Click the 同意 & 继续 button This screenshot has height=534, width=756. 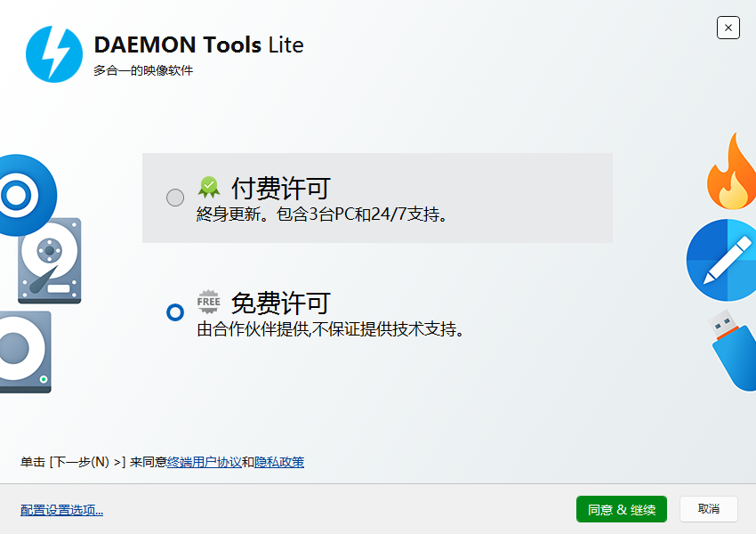[x=621, y=509]
